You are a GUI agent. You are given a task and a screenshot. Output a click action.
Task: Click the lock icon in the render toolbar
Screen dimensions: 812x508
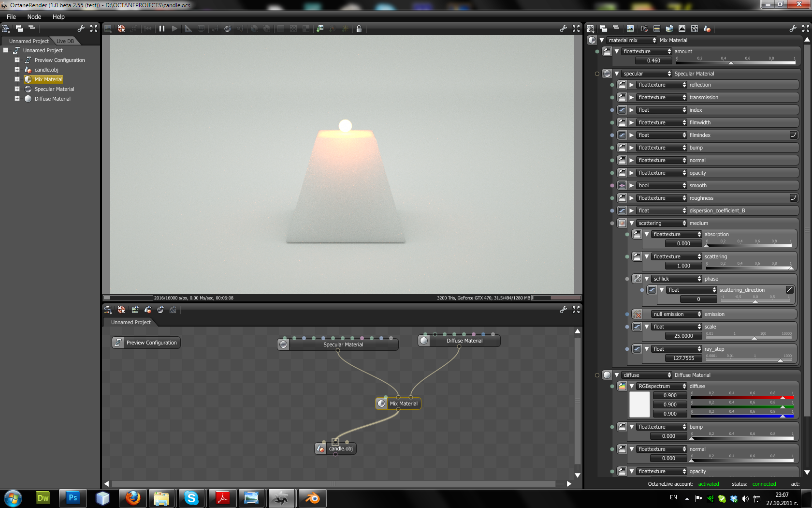[x=359, y=29]
